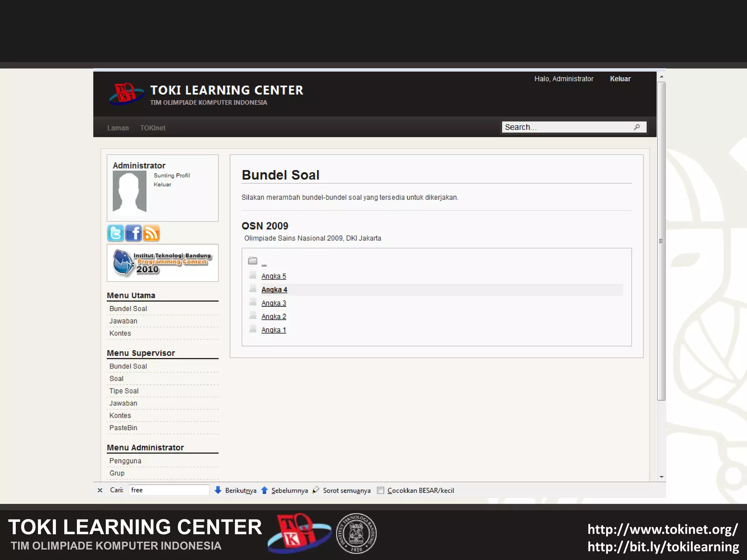747x560 pixels.
Task: Open the Facebook icon link
Action: click(x=133, y=233)
